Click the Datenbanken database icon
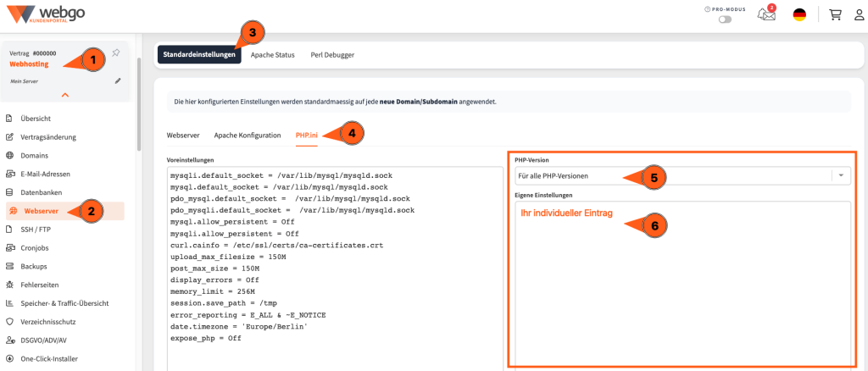 click(x=9, y=192)
